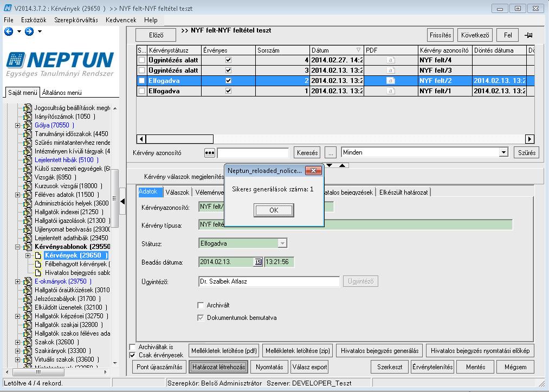Viewport: 549px width, 392px height.
Task: Expand the Hallgatók képzései tree node
Action: point(18,316)
